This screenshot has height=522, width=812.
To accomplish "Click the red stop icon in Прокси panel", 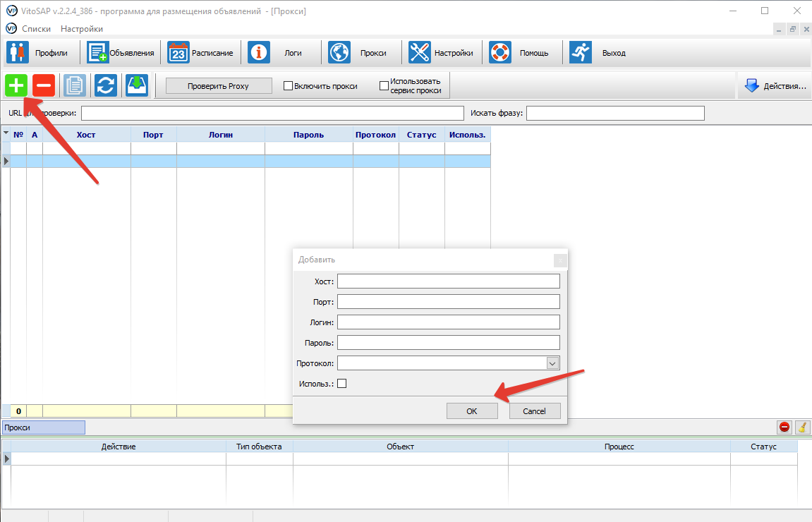I will (784, 427).
